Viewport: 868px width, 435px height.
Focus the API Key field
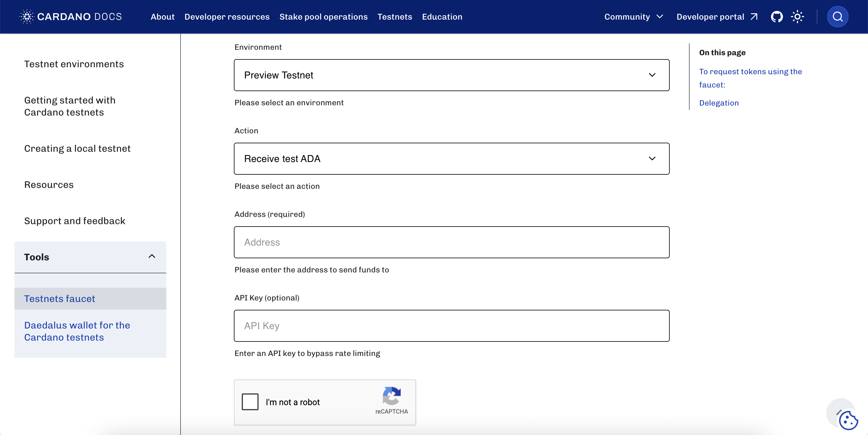451,326
